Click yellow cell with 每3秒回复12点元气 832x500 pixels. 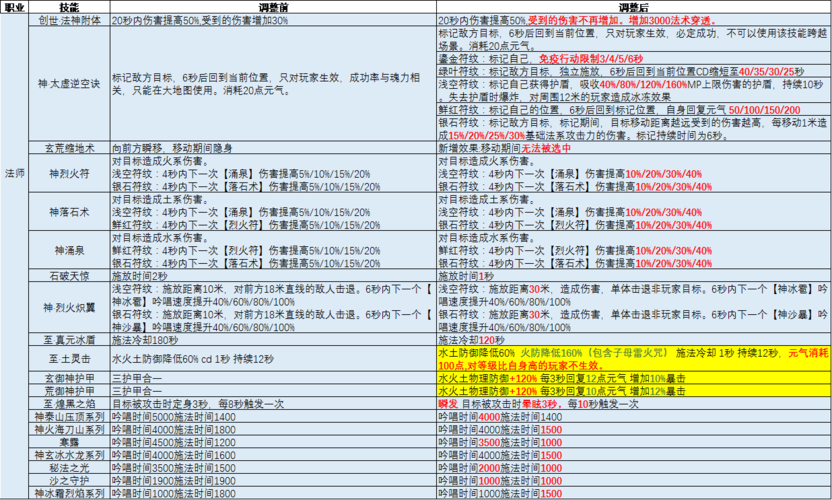point(634,378)
